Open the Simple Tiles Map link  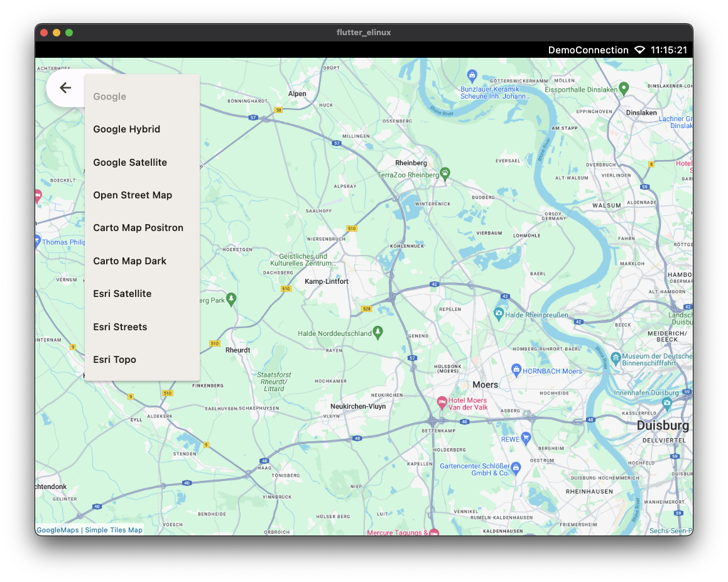pos(114,530)
